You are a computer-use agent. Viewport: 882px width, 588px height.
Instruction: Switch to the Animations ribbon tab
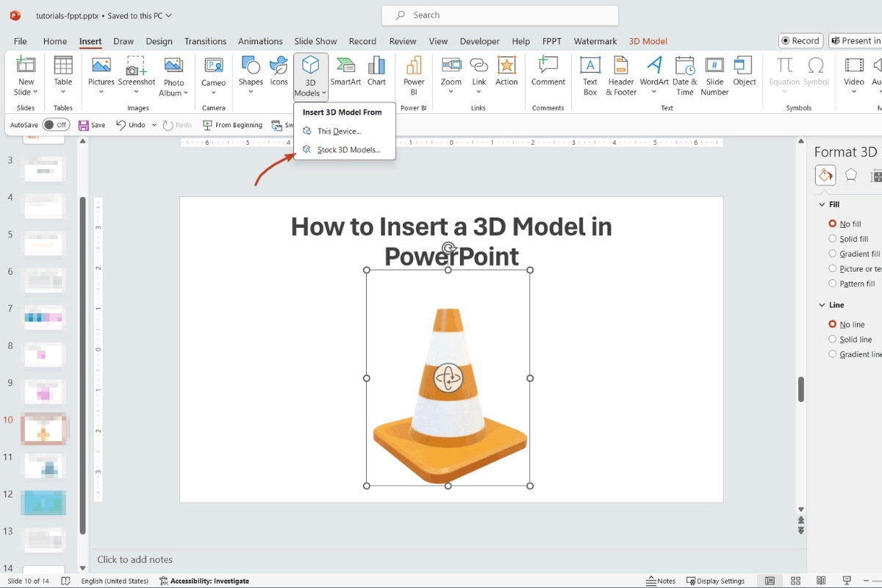[260, 41]
